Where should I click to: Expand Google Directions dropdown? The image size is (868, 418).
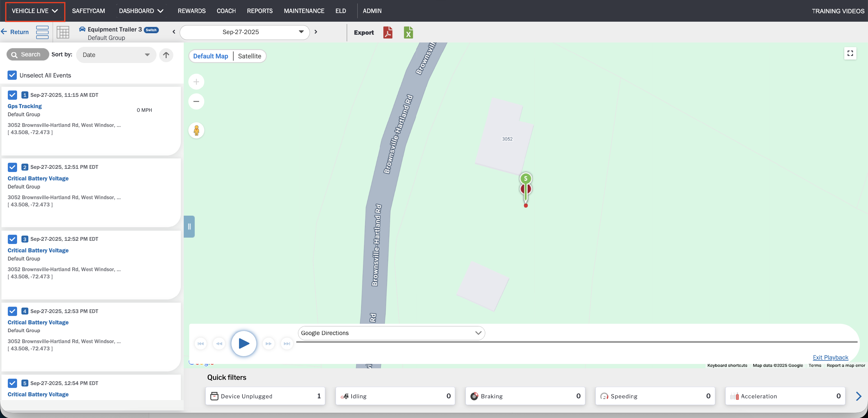point(391,333)
